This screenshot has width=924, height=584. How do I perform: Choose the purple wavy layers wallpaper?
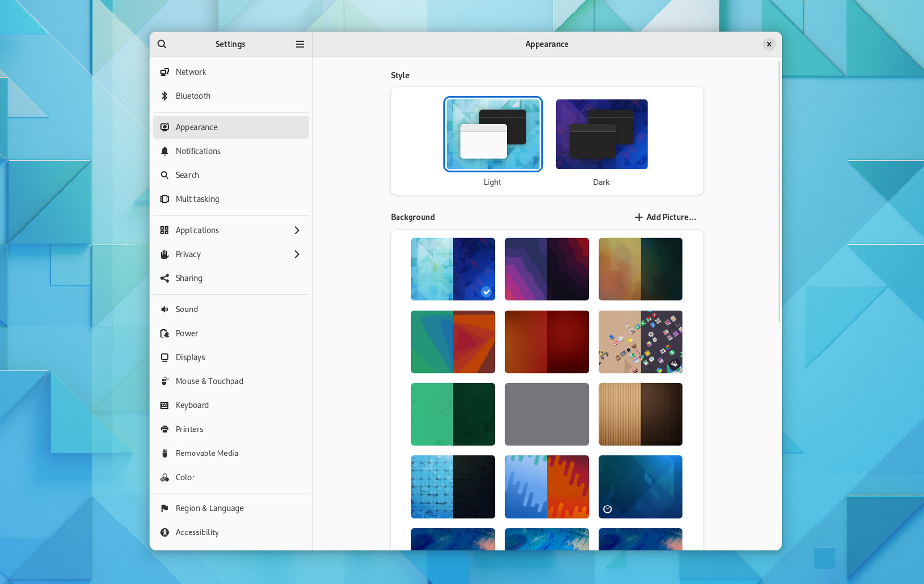click(x=547, y=269)
